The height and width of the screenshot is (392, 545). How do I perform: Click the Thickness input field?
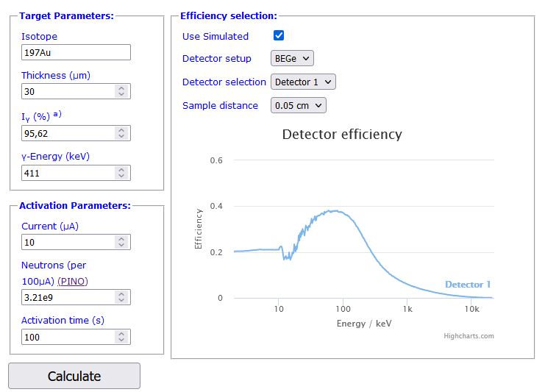pyautogui.click(x=68, y=91)
